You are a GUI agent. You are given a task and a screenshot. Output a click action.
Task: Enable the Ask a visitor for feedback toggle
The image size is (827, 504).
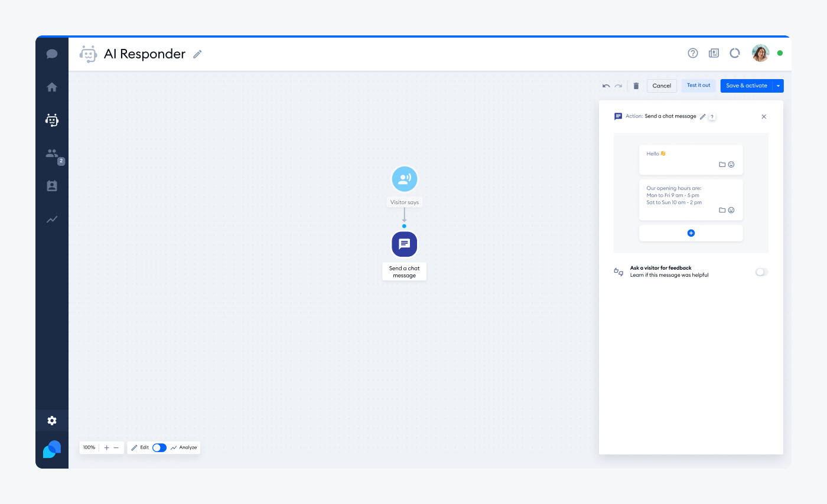[x=761, y=271]
